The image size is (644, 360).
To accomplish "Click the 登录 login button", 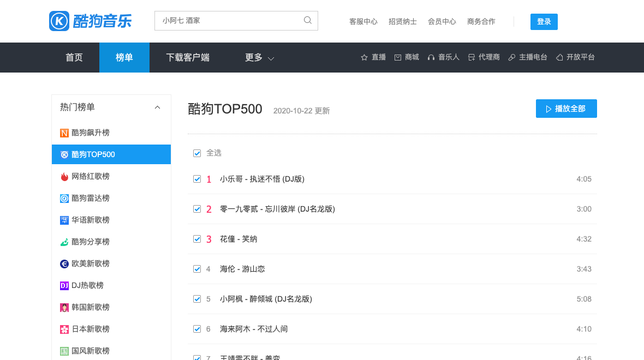I will point(544,22).
